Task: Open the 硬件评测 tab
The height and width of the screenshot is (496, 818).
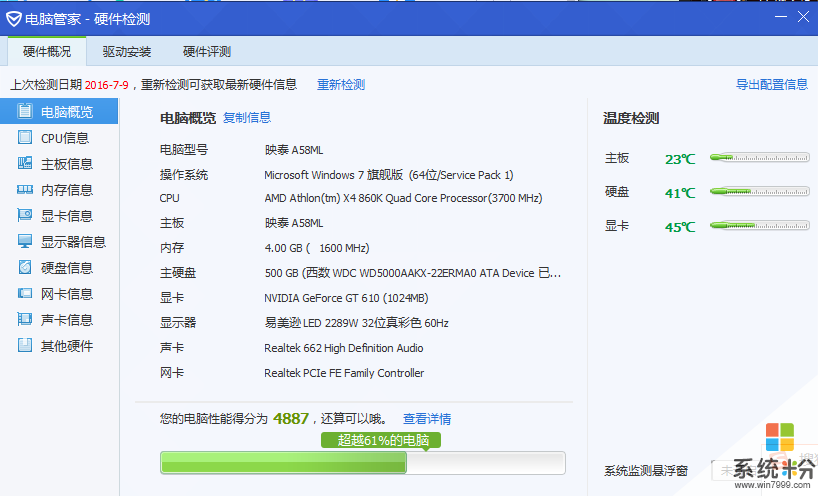Action: [x=207, y=51]
